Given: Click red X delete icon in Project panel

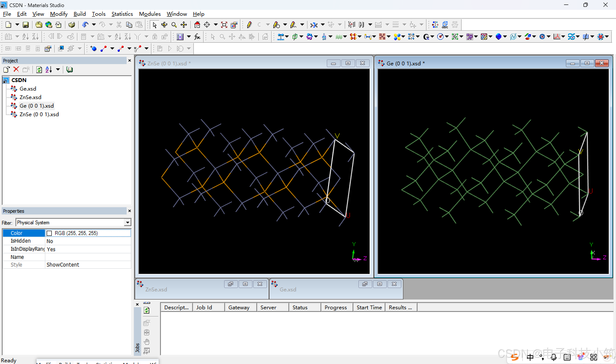Looking at the screenshot, I should click(x=16, y=70).
